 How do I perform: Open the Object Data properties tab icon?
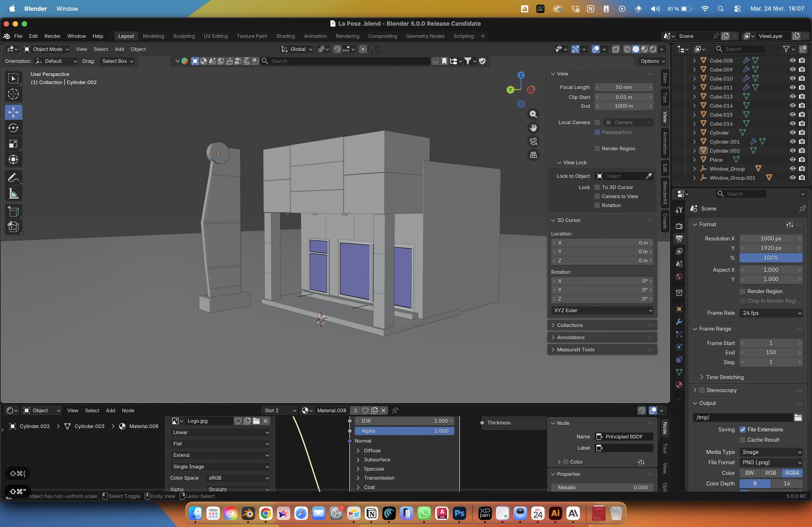[679, 372]
